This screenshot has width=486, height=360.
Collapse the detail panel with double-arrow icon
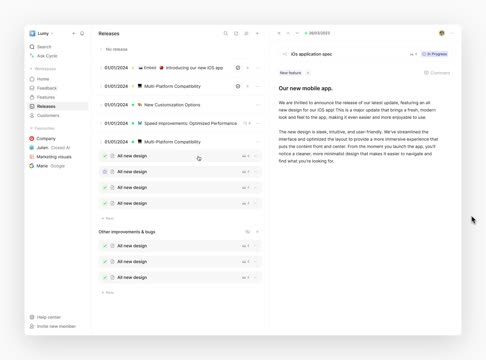(279, 33)
